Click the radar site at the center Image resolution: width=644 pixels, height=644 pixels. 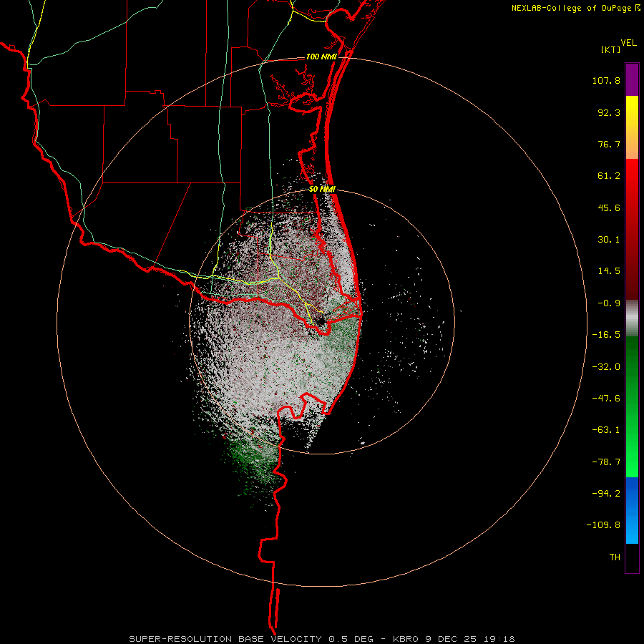(x=321, y=321)
